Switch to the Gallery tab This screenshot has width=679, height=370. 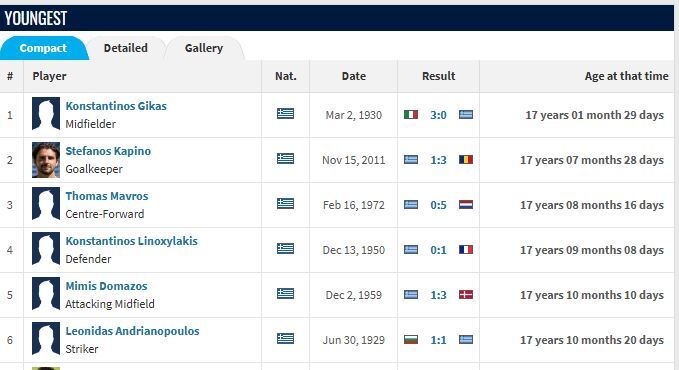(x=204, y=48)
